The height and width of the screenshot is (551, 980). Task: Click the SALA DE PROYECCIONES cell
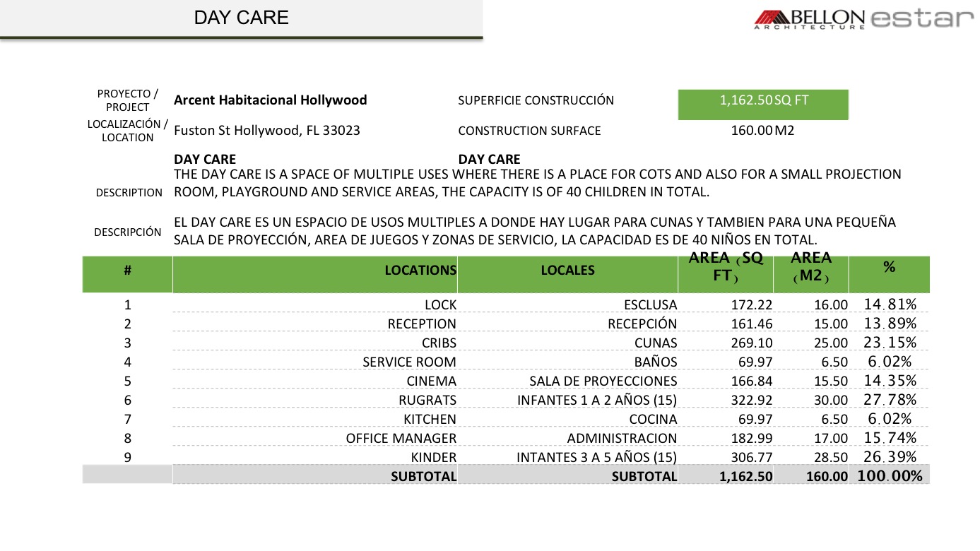[x=603, y=381]
